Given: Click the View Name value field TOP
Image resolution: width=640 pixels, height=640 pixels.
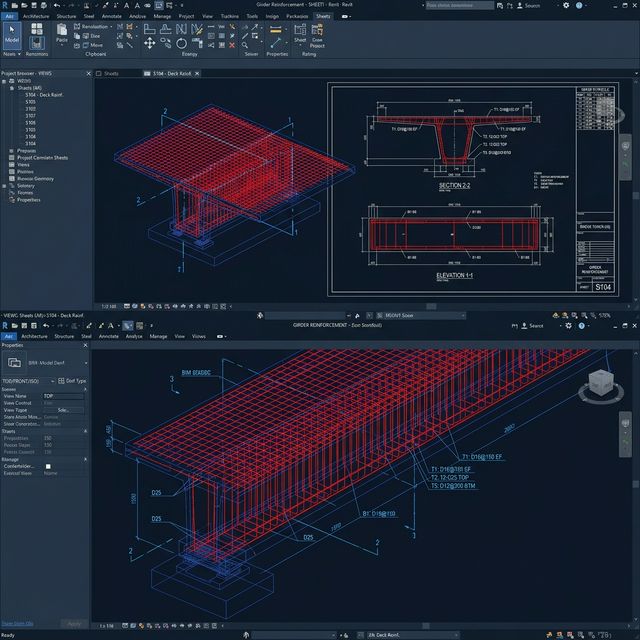Looking at the screenshot, I should (x=63, y=396).
